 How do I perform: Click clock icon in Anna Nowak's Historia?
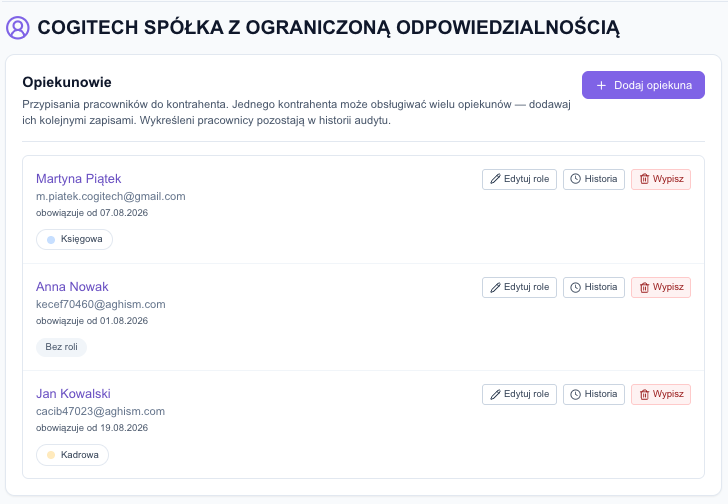tap(575, 287)
